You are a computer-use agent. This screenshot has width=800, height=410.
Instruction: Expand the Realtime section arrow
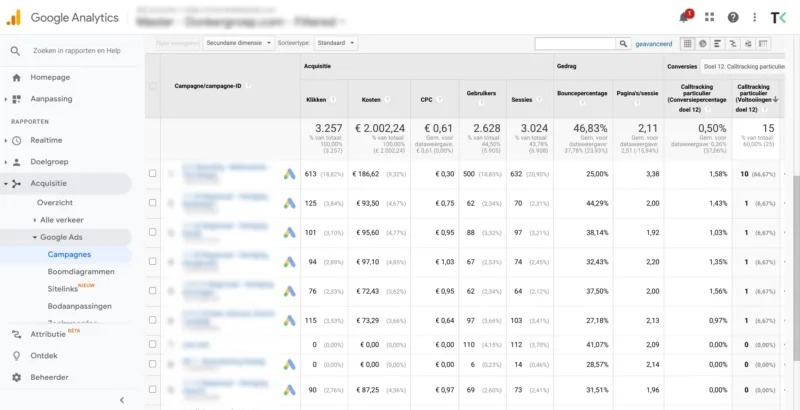[x=6, y=140]
